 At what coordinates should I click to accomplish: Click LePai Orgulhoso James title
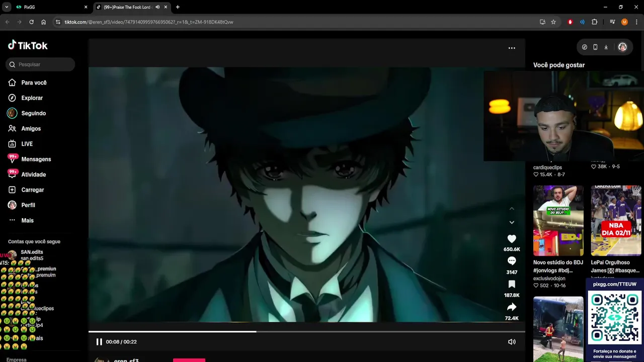(616, 266)
